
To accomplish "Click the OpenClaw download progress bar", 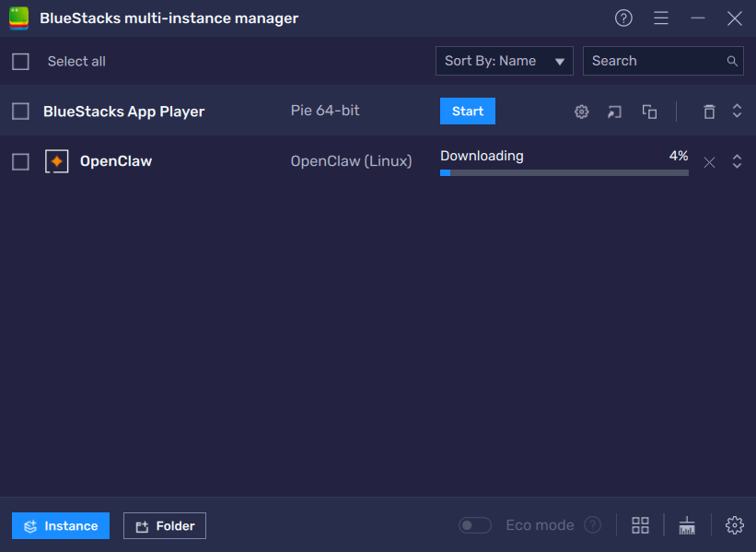I will click(x=564, y=172).
